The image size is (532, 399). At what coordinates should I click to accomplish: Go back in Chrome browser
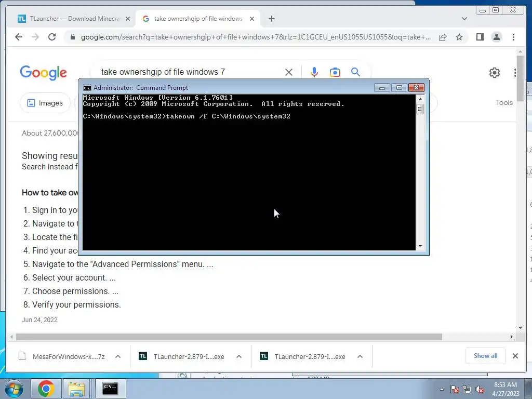[x=19, y=37]
